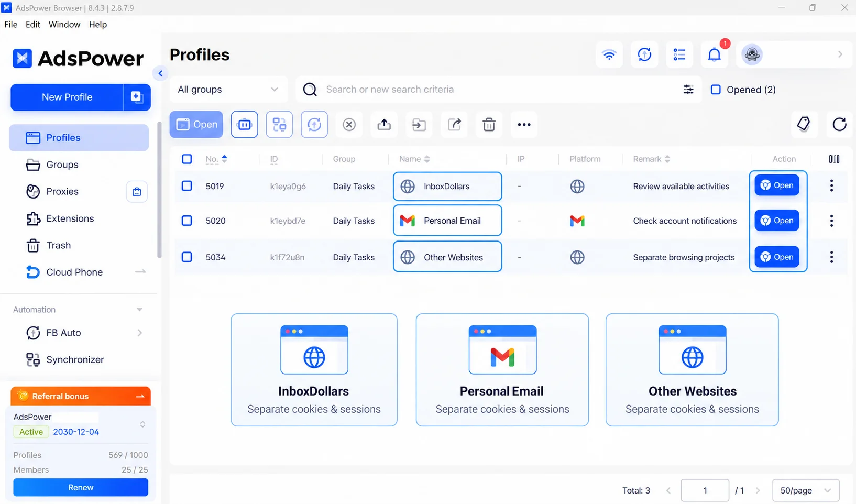Viewport: 856px width, 504px height.
Task: Click the share profile icon in toolbar
Action: [454, 125]
